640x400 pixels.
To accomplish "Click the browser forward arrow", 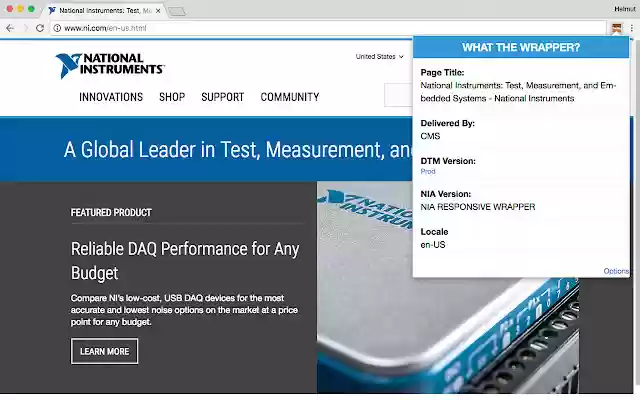I will point(25,28).
